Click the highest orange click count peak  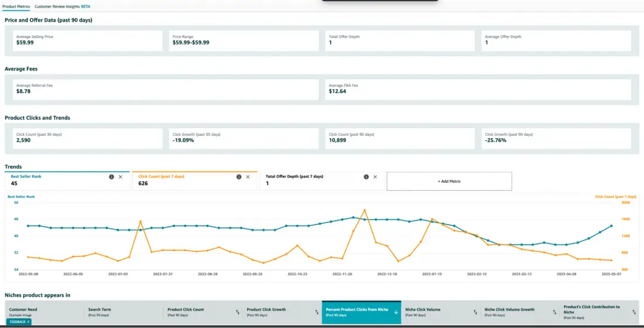click(x=364, y=210)
